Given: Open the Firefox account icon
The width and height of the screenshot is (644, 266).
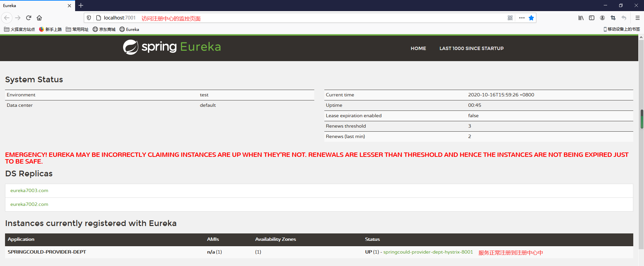Looking at the screenshot, I should [602, 18].
